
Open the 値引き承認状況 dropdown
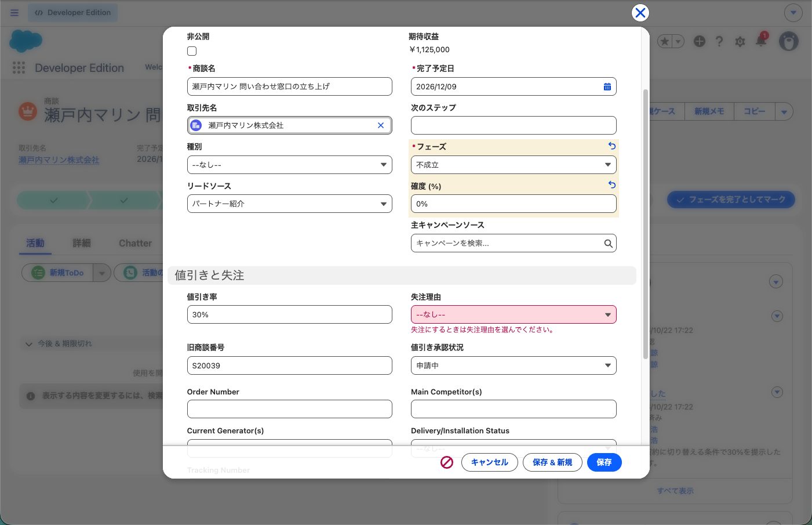coord(514,365)
